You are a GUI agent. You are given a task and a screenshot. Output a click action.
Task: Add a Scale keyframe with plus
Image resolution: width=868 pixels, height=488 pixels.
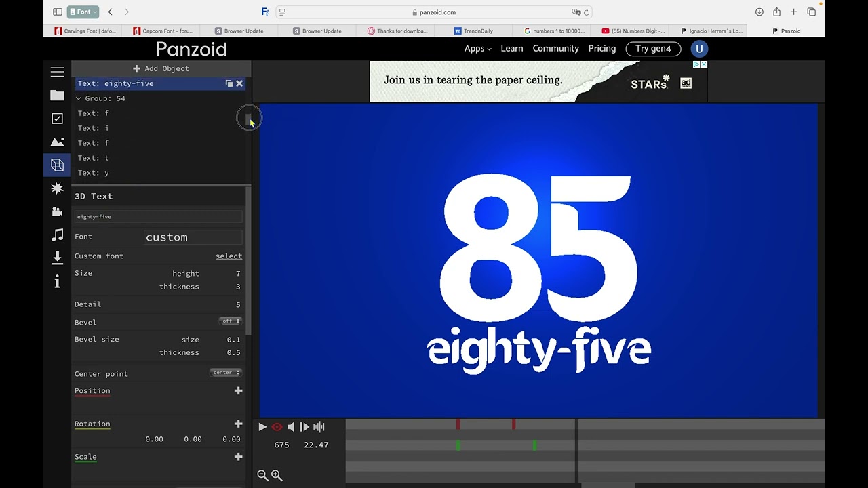click(238, 457)
